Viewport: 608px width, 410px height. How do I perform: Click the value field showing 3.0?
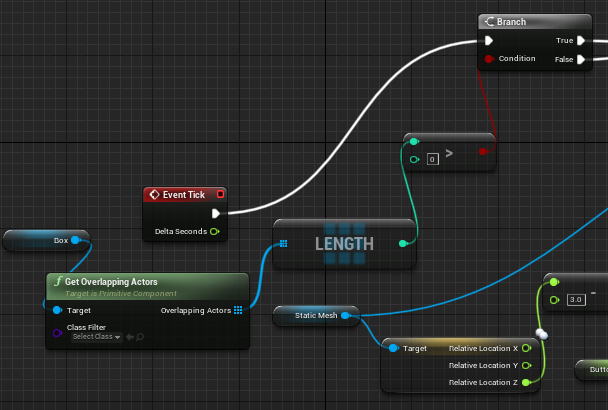click(576, 299)
